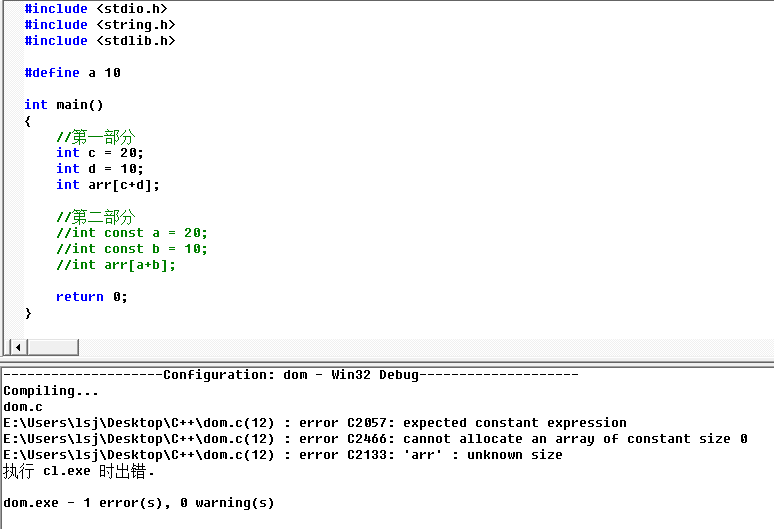Viewport: 774px width, 529px height.
Task: Click the commented //int const a = 20; line
Action: click(132, 233)
